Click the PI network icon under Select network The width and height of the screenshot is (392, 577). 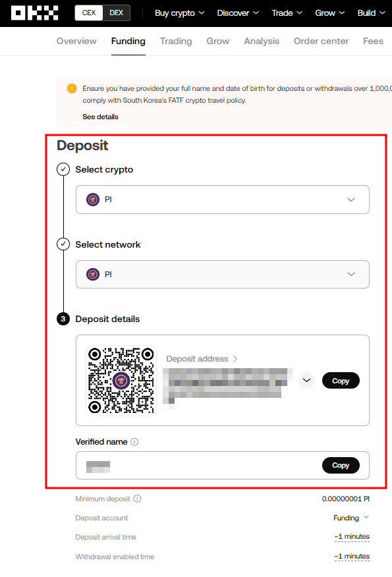[x=93, y=274]
